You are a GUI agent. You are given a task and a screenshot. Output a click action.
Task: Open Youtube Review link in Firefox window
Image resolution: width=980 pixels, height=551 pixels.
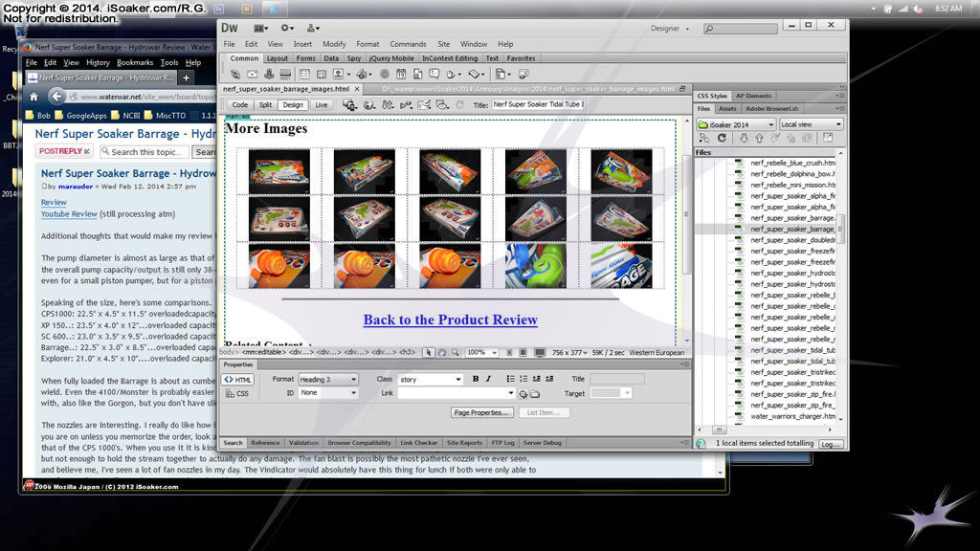coord(69,213)
